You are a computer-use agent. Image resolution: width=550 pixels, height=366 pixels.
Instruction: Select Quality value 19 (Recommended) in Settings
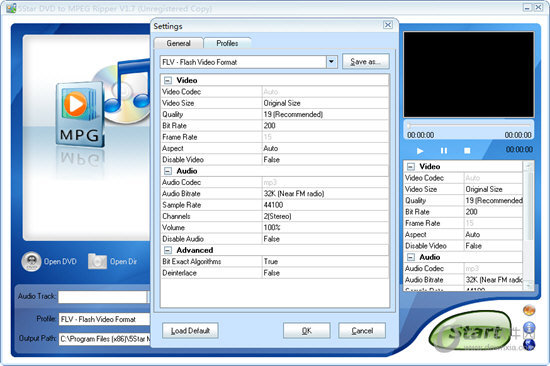click(326, 114)
